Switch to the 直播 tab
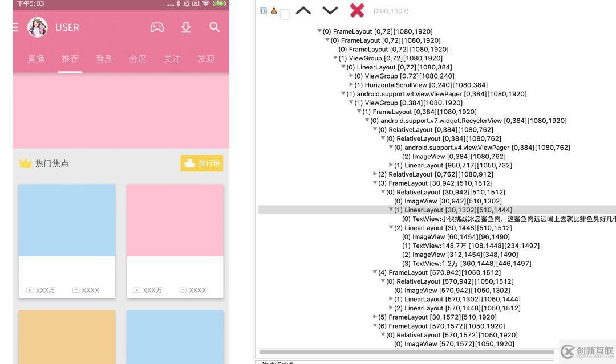The image size is (616, 364). coord(36,59)
